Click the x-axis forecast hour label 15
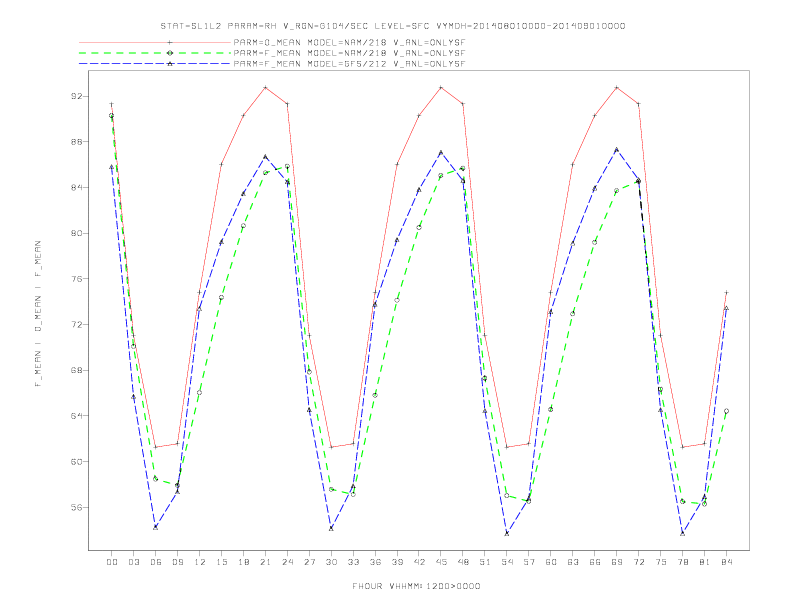 pos(221,562)
